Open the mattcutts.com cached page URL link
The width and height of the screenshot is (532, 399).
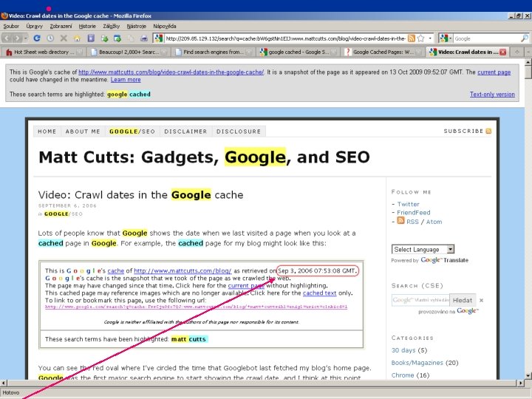tap(171, 72)
